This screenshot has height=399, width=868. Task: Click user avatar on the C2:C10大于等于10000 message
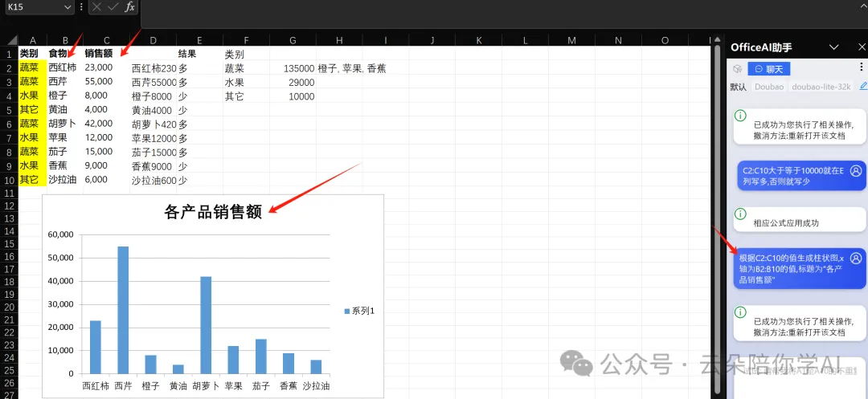click(856, 171)
